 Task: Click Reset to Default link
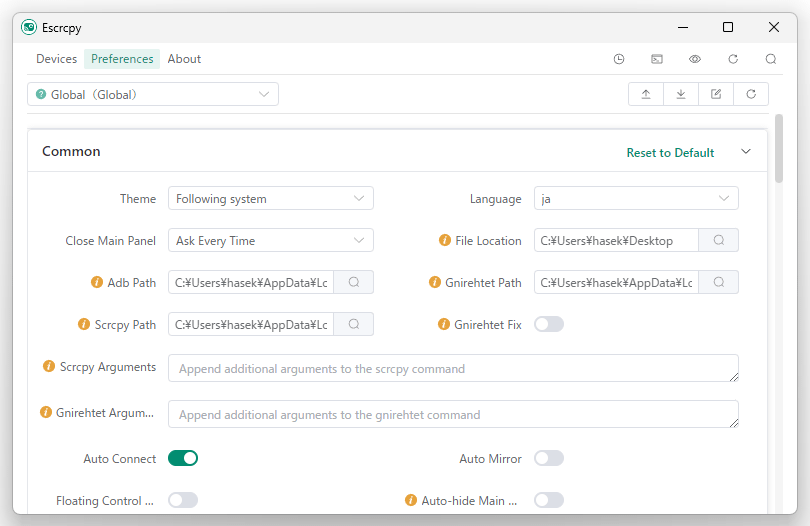(x=670, y=152)
